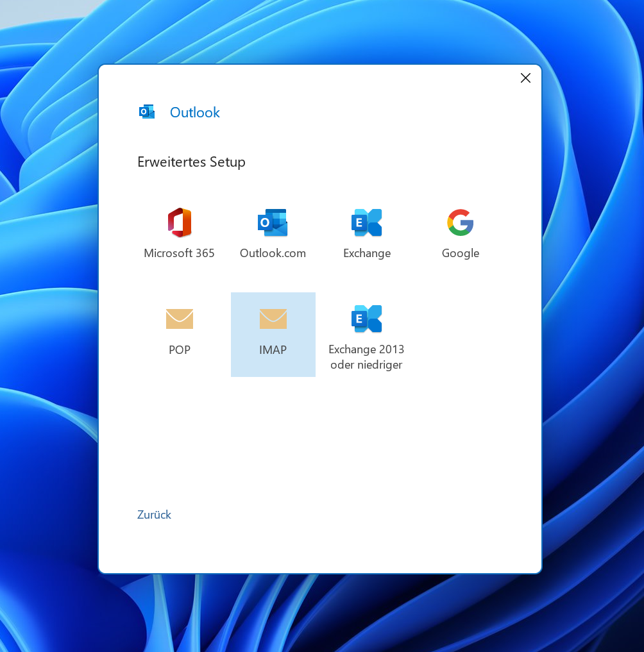Click the Outlook logo in dialog header

click(x=147, y=112)
